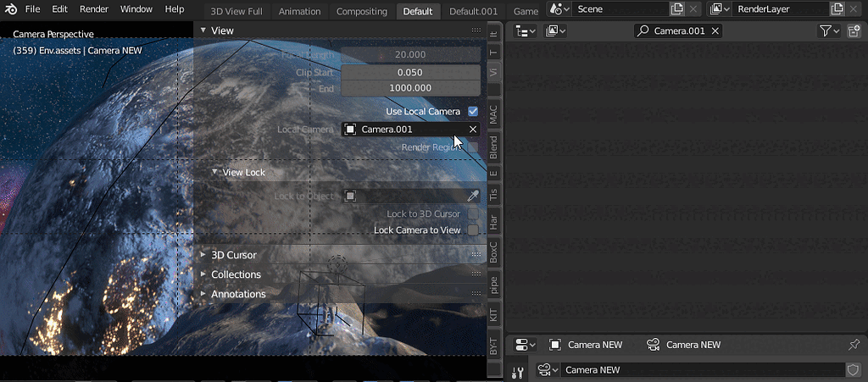Enable the Lock to 3D Cursor checkbox

473,214
